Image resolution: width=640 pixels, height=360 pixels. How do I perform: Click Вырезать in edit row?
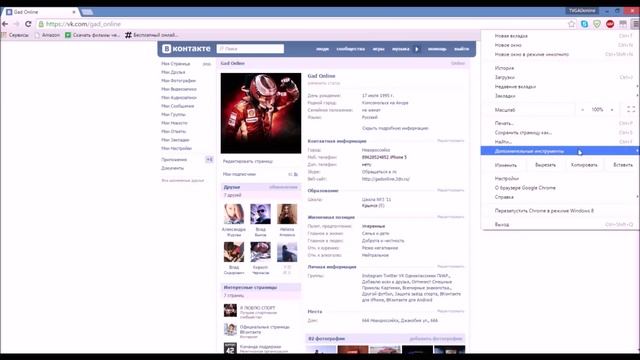545,165
